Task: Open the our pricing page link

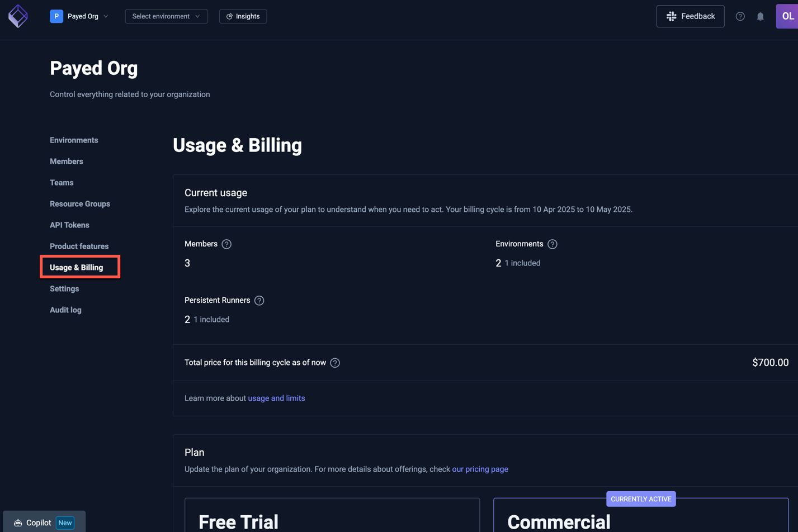Action: coord(480,469)
